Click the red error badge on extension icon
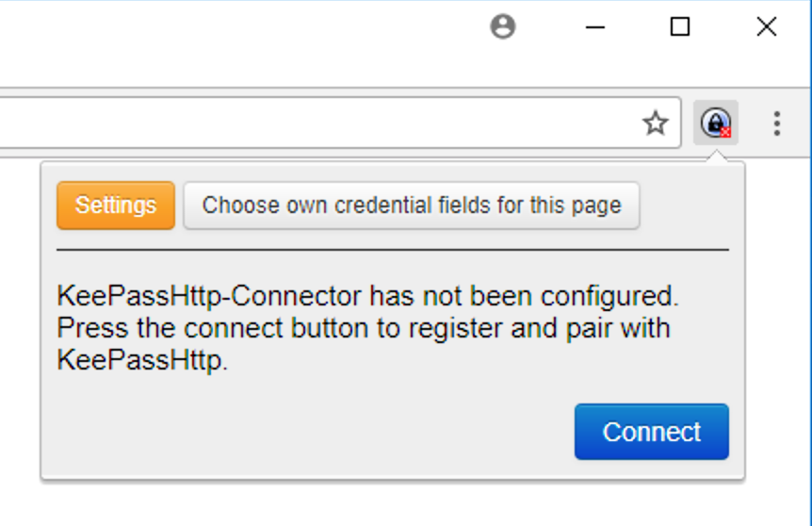Screen dimensions: 812x526 click(x=725, y=132)
